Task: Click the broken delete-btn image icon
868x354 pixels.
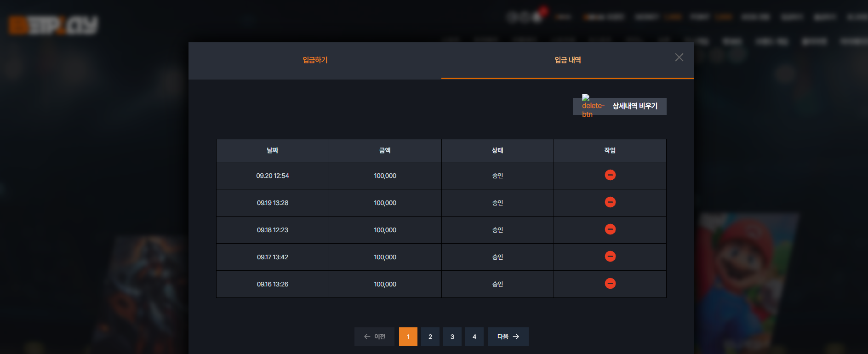Action: (x=593, y=106)
